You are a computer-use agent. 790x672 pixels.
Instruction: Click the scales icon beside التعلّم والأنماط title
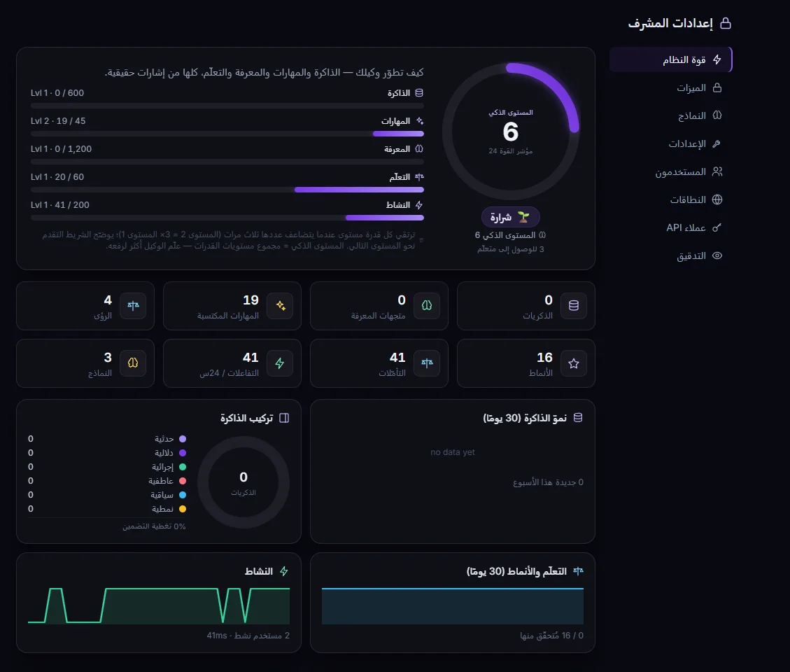point(578,571)
